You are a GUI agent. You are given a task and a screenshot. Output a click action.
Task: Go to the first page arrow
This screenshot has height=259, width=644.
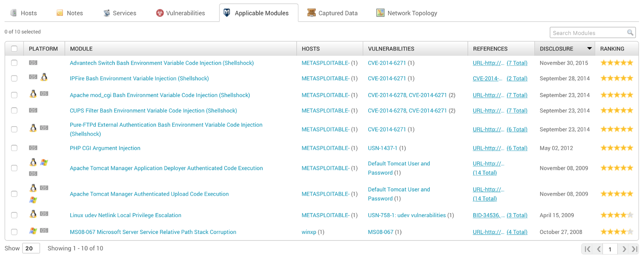(587, 249)
